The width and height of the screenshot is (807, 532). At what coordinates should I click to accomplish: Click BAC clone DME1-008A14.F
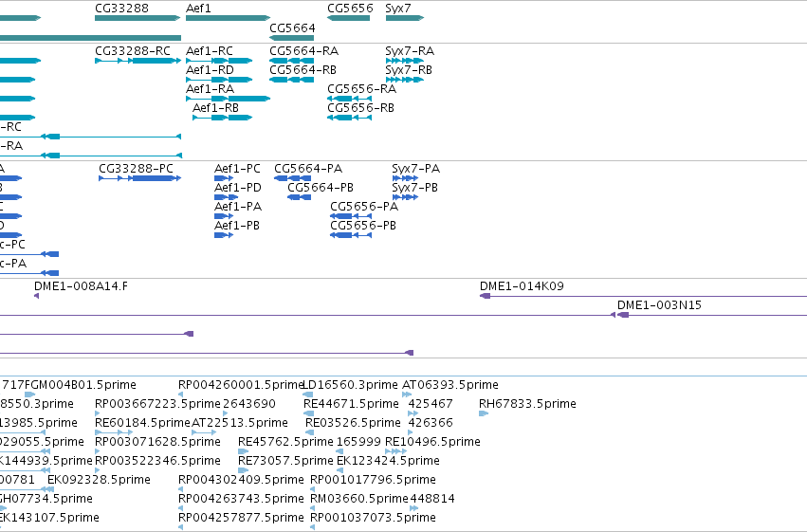pos(37,296)
